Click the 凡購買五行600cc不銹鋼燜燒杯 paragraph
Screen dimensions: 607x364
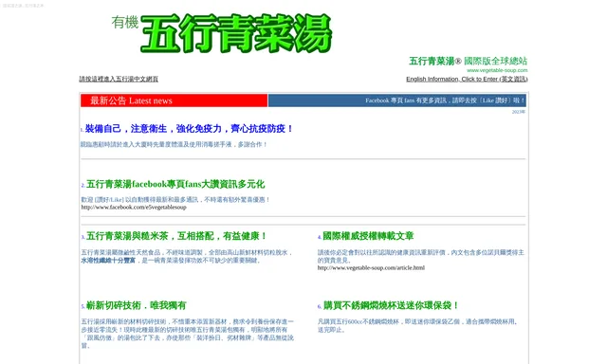(x=417, y=326)
